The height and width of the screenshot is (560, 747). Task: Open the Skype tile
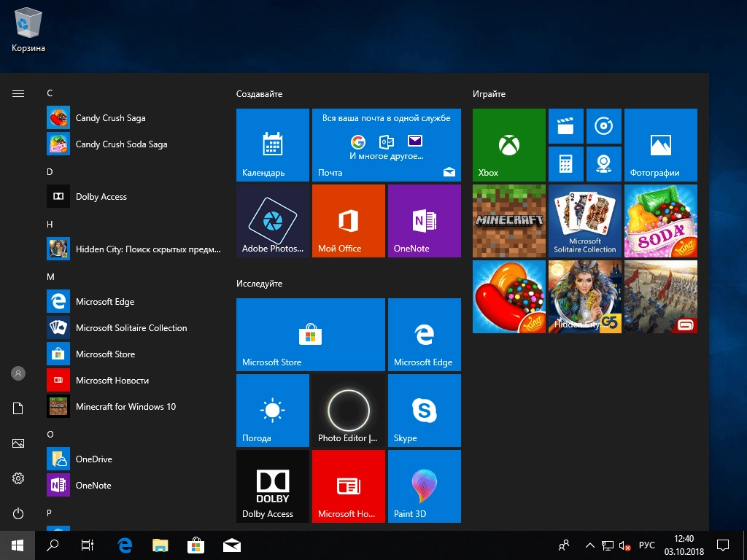425,411
